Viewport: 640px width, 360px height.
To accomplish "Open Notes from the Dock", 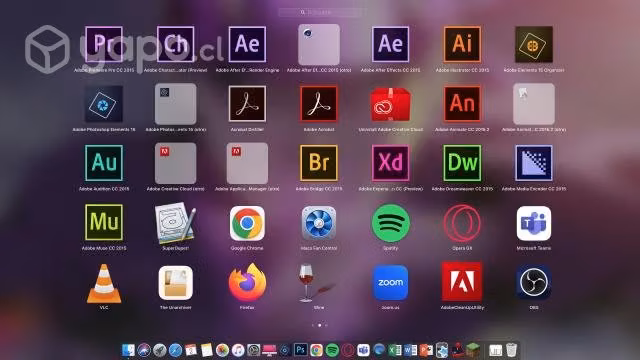I will coord(207,350).
